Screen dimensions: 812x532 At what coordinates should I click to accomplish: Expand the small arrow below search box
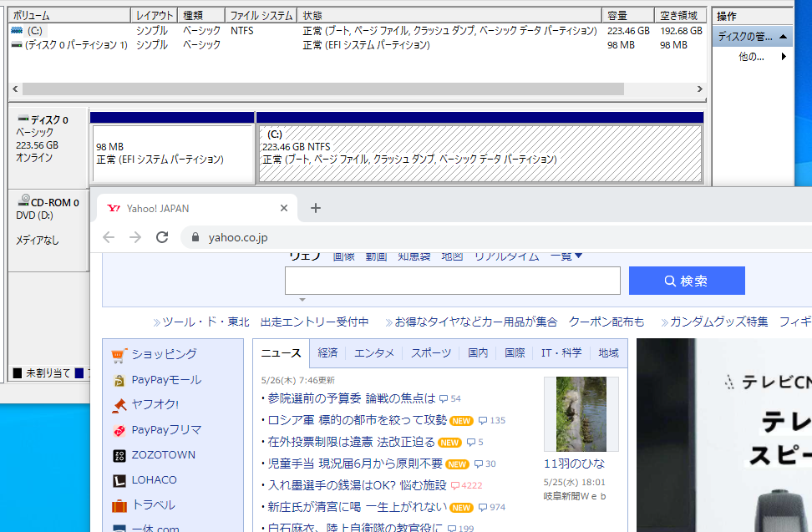302,300
